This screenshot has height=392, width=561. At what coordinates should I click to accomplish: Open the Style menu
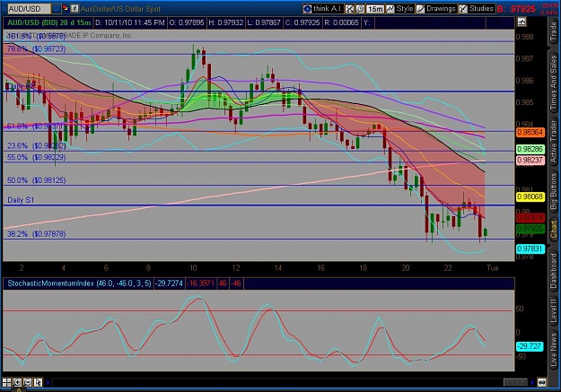(399, 9)
